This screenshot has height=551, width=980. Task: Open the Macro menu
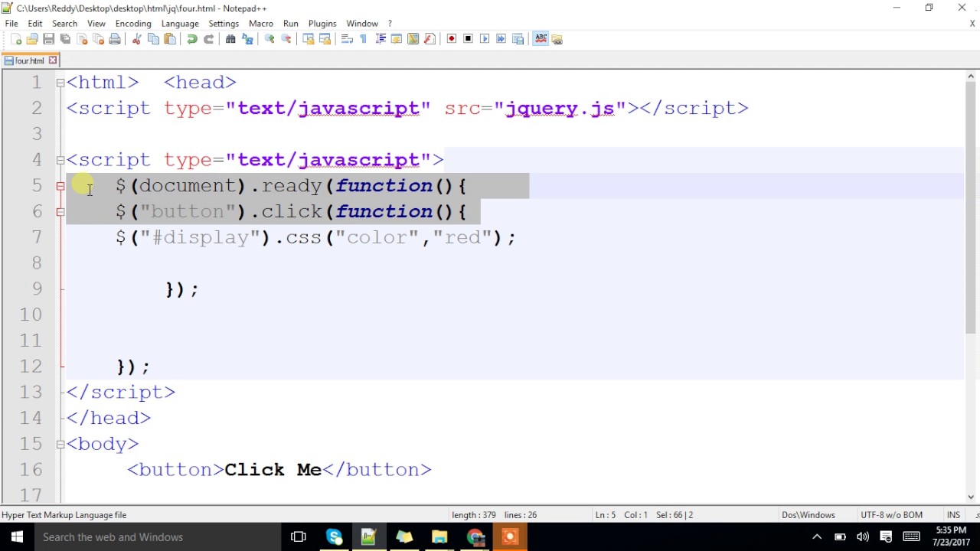261,24
